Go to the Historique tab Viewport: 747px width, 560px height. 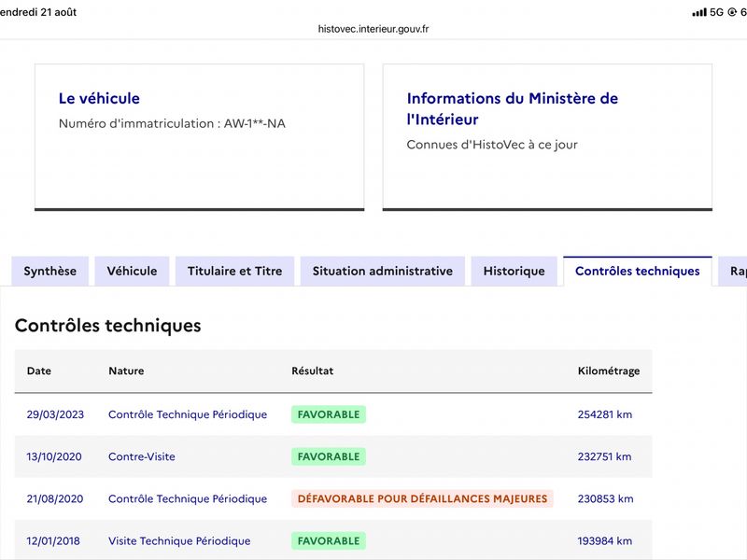(514, 271)
